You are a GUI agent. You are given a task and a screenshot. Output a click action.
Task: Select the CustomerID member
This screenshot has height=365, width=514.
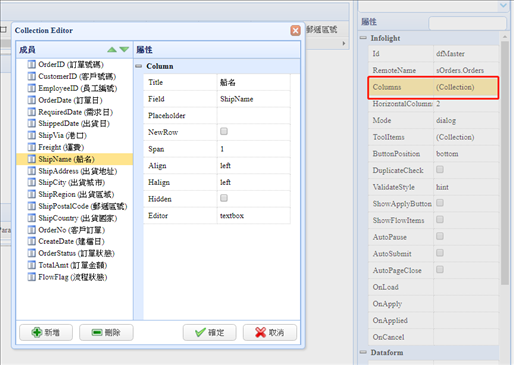tap(77, 76)
